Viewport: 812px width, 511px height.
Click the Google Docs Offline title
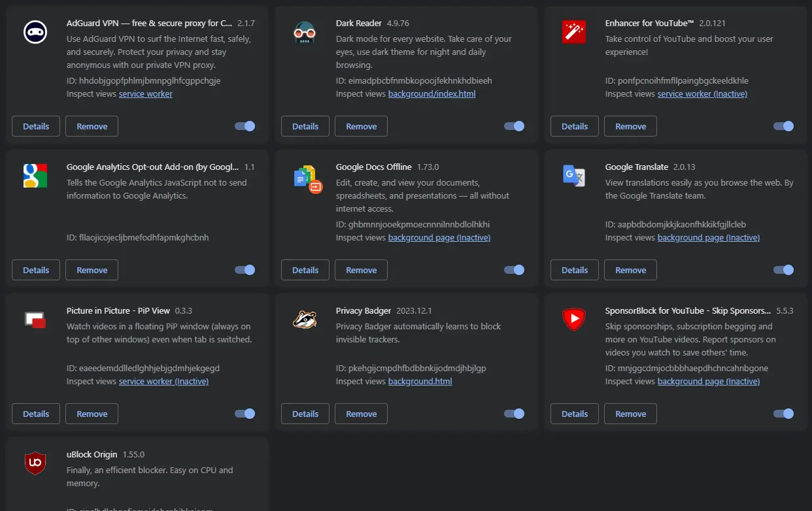(373, 167)
